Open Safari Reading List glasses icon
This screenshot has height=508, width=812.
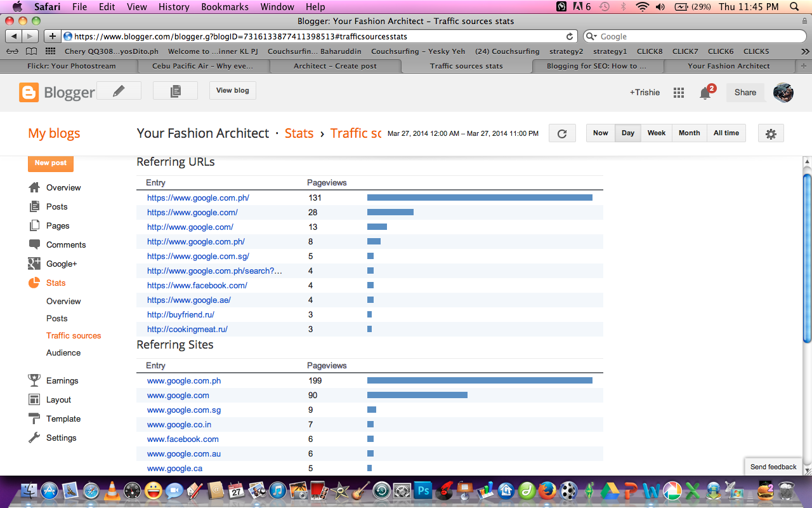click(x=12, y=51)
